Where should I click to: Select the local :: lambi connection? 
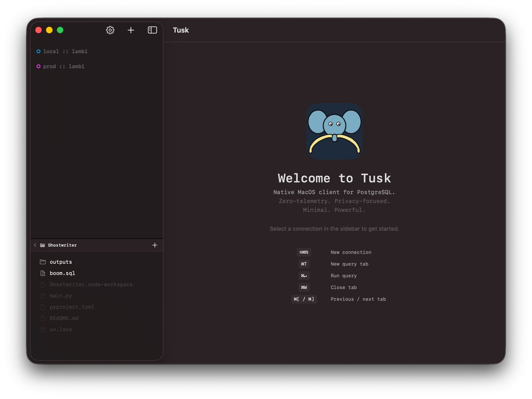pos(65,51)
